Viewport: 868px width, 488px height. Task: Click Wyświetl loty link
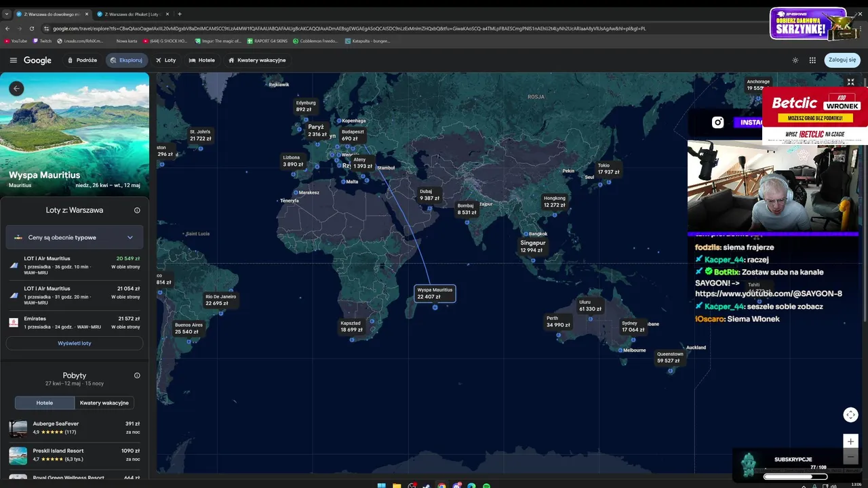click(75, 344)
